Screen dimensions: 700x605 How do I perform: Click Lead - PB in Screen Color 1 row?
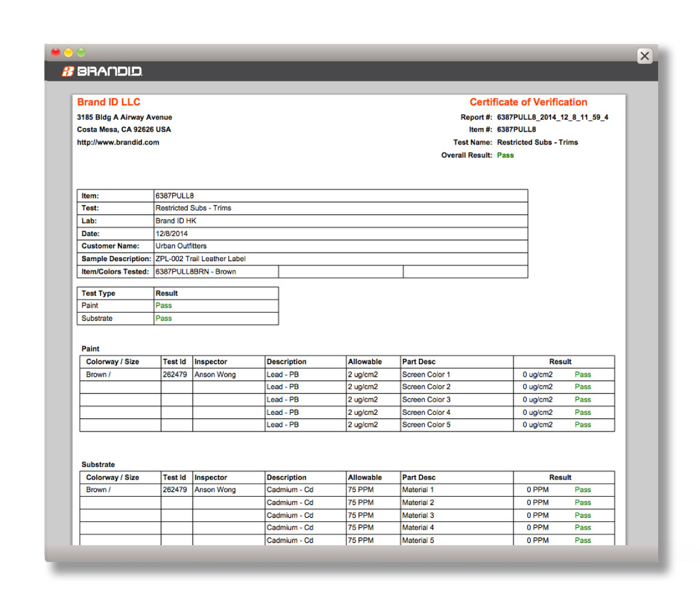pos(282,375)
